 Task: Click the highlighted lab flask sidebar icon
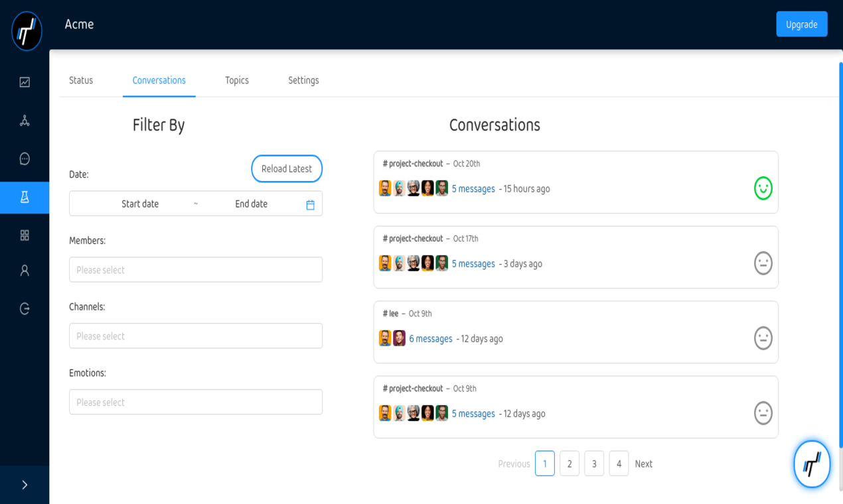tap(25, 198)
